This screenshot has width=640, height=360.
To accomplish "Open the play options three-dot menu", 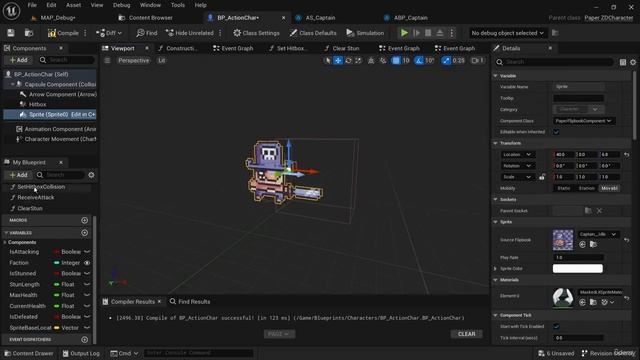I will (451, 33).
